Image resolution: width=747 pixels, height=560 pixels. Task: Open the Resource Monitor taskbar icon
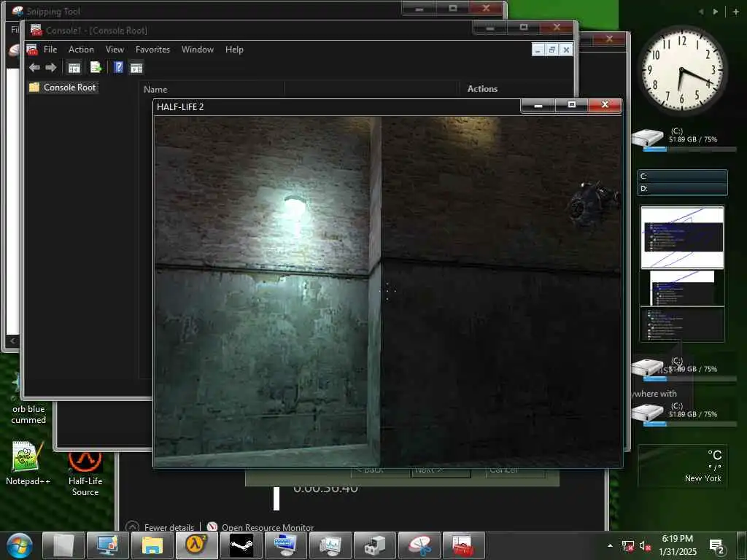click(x=330, y=545)
